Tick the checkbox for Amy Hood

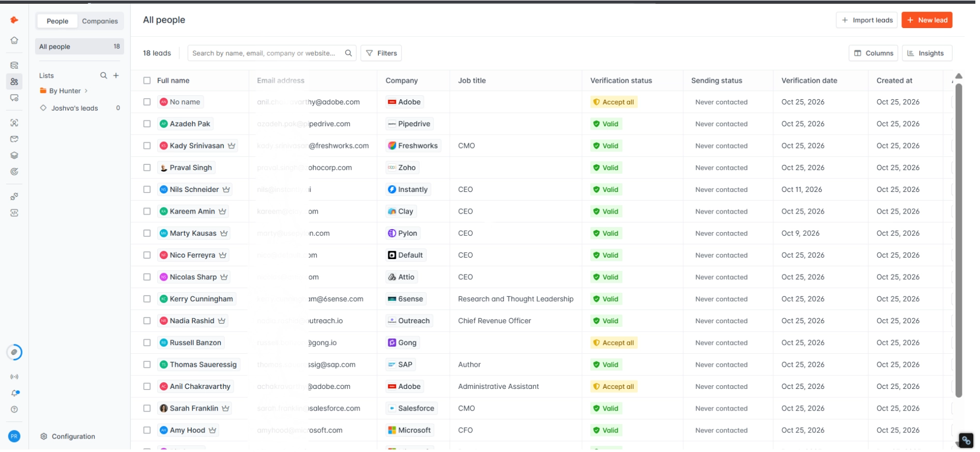[x=147, y=430]
